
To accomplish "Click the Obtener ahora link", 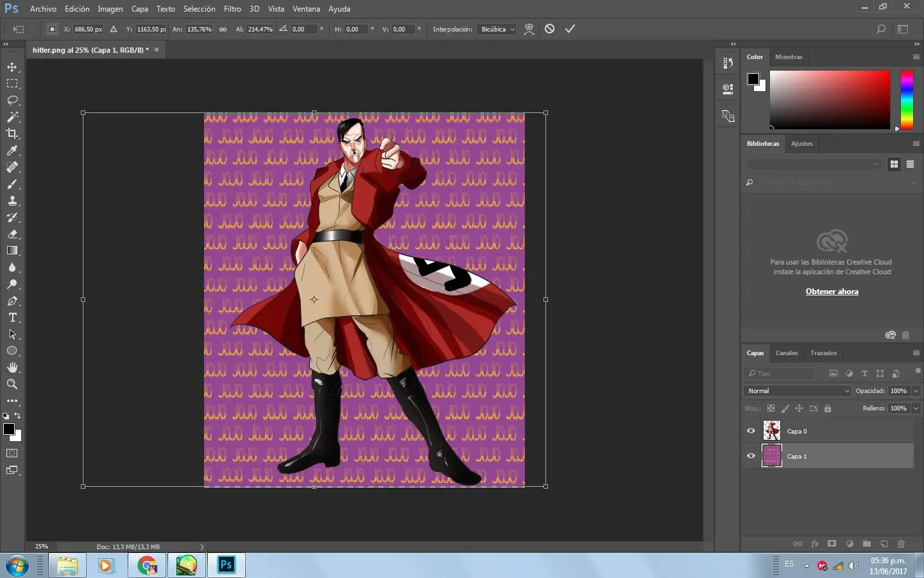I will [x=832, y=292].
